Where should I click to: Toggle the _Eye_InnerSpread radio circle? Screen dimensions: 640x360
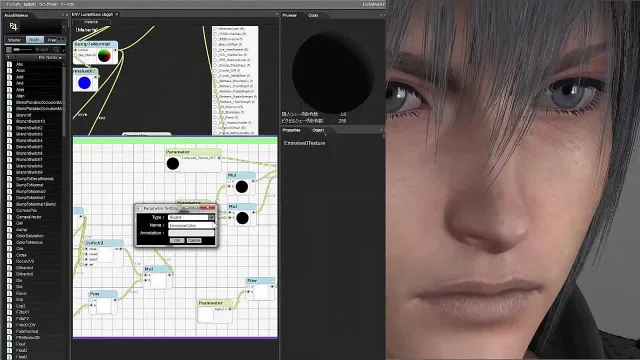[x=215, y=50]
